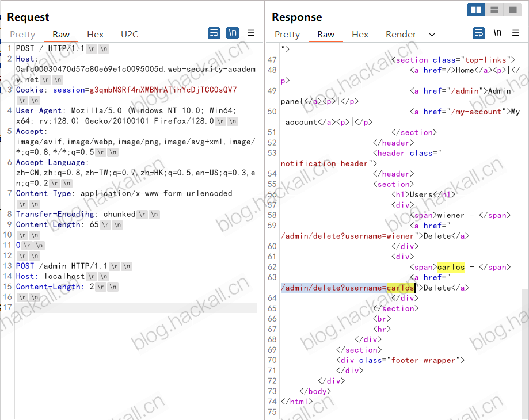Toggle word wrap in Request panel
529x420 pixels.
[x=214, y=33]
